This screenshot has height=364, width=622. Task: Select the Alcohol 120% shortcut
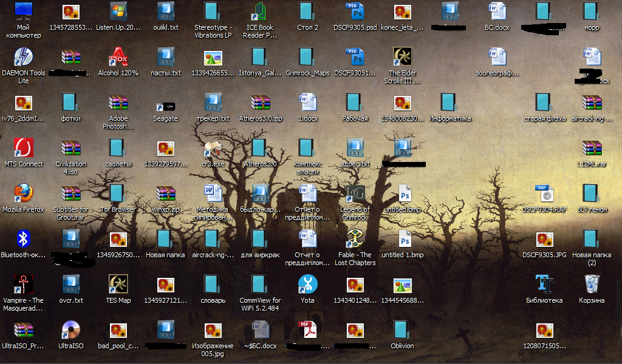(x=118, y=57)
